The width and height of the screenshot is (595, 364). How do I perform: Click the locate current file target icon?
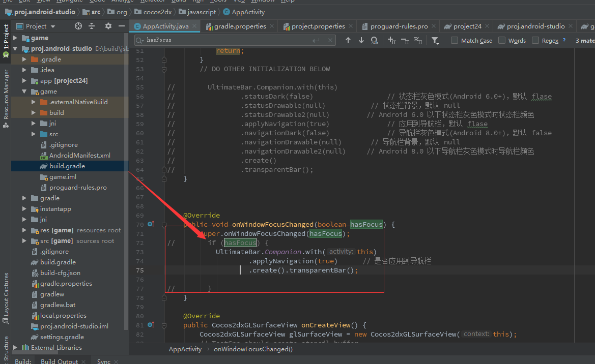pyautogui.click(x=78, y=26)
